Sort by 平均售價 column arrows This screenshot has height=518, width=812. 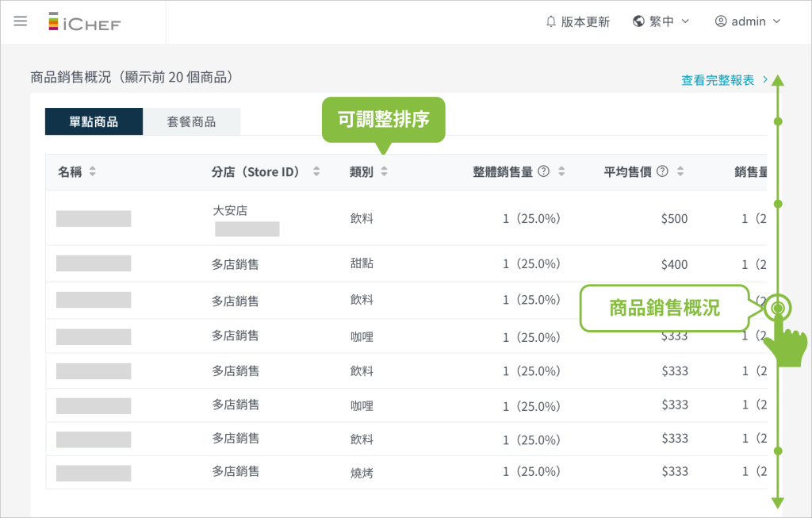coord(680,171)
